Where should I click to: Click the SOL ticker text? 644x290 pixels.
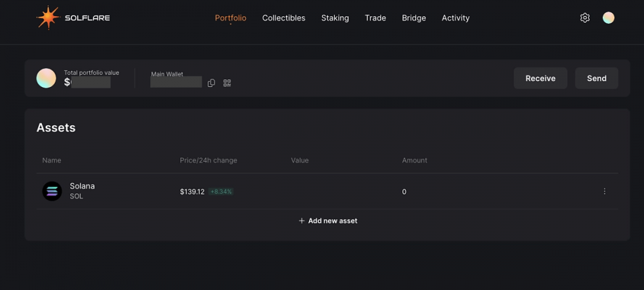point(77,197)
